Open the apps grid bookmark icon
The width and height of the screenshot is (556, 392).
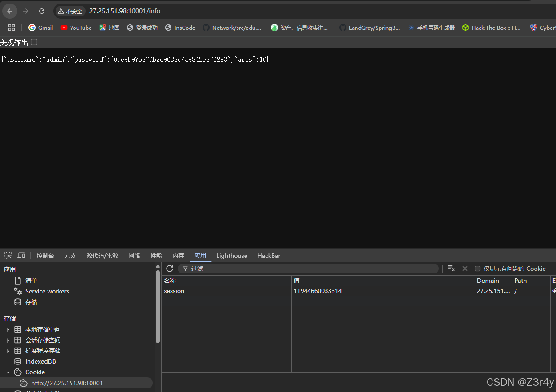pyautogui.click(x=12, y=28)
